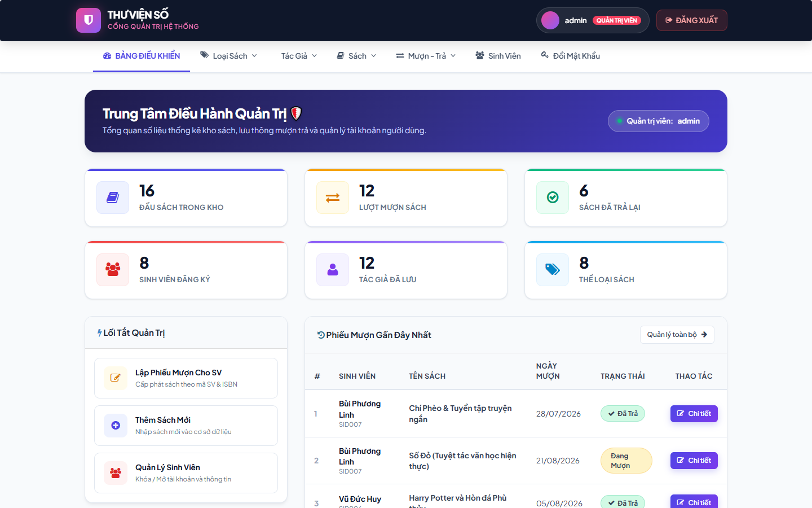Open the Lập Phiếu Mượn Cho SV shortcut

(x=186, y=378)
